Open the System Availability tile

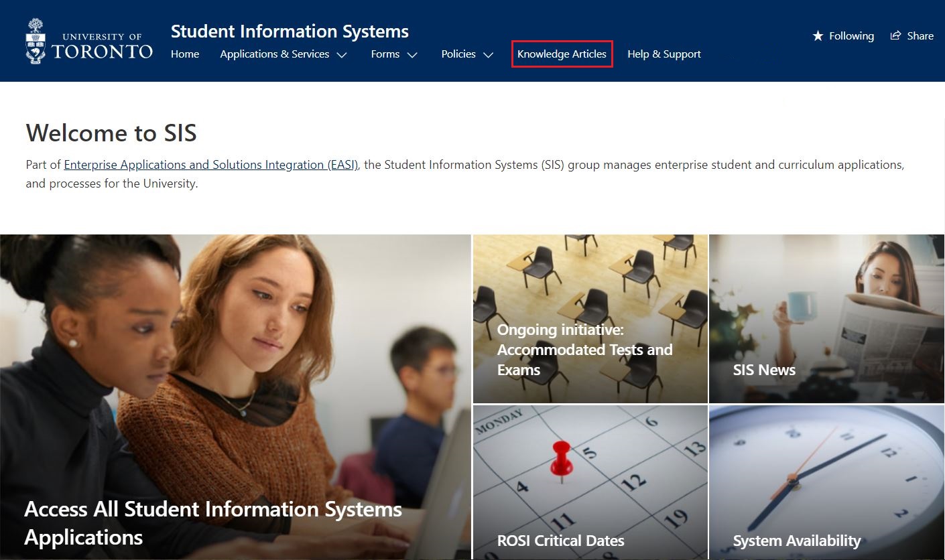click(x=826, y=482)
